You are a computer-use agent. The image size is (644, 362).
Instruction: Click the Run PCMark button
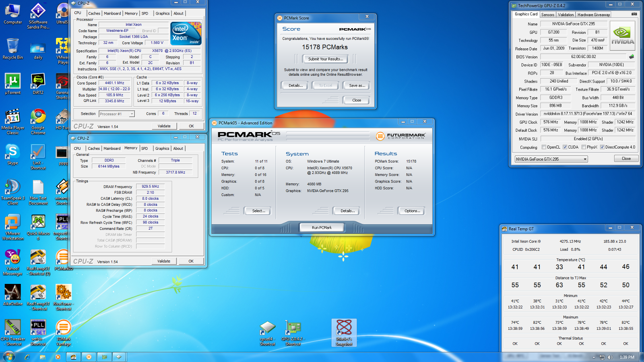[322, 228]
